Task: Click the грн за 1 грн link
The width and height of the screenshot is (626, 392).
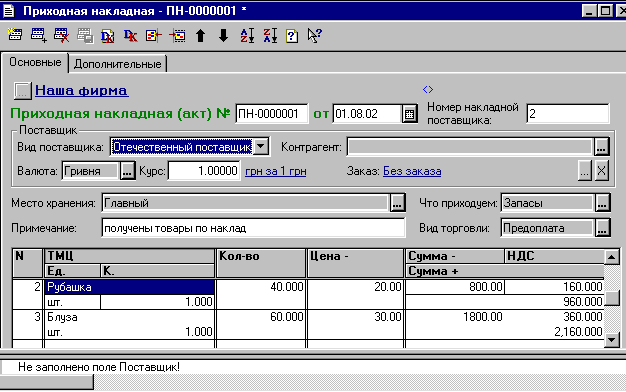Action: 275,171
